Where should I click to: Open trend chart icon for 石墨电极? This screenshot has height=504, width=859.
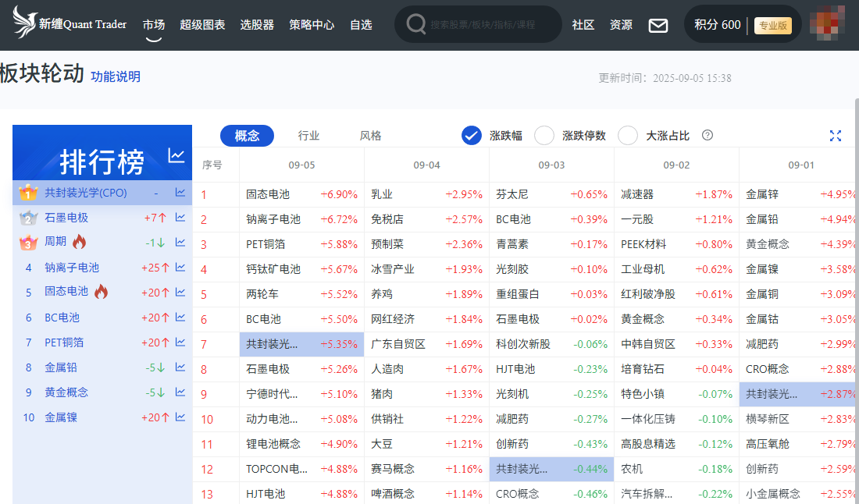click(x=180, y=218)
